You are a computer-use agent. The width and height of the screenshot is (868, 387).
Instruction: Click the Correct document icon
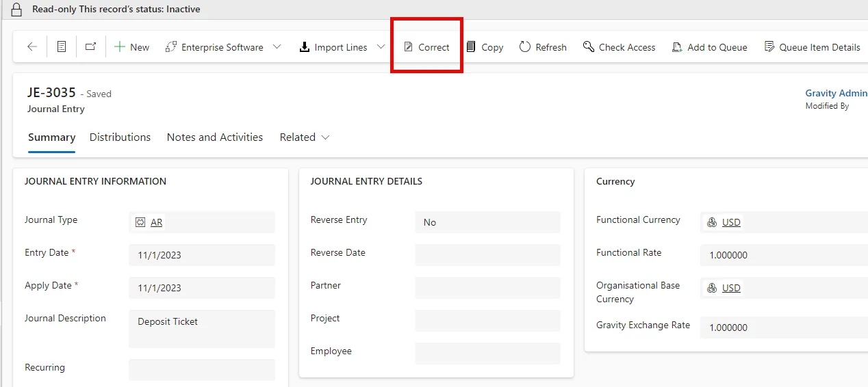point(408,47)
